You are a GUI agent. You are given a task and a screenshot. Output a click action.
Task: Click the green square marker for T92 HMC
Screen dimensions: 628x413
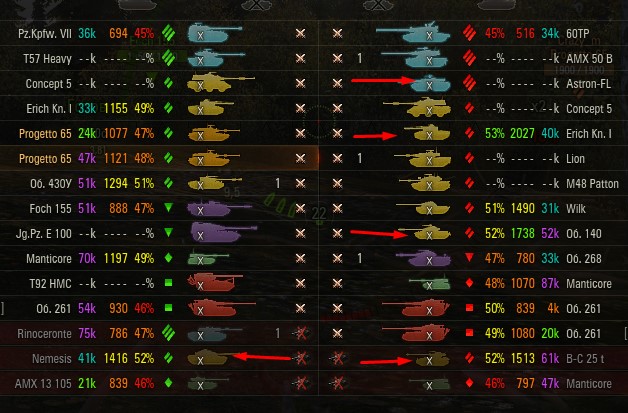(x=169, y=283)
